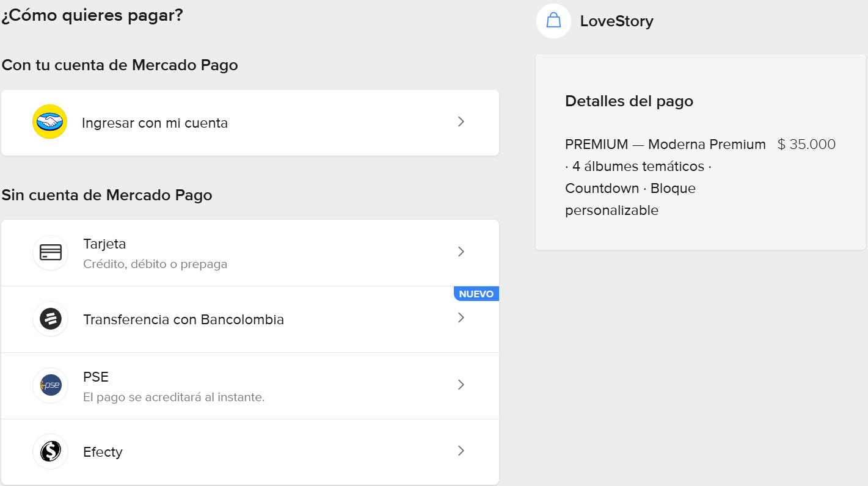Expand the Ingresar con mi cuenta chevron
The image size is (868, 486).
pos(461,121)
